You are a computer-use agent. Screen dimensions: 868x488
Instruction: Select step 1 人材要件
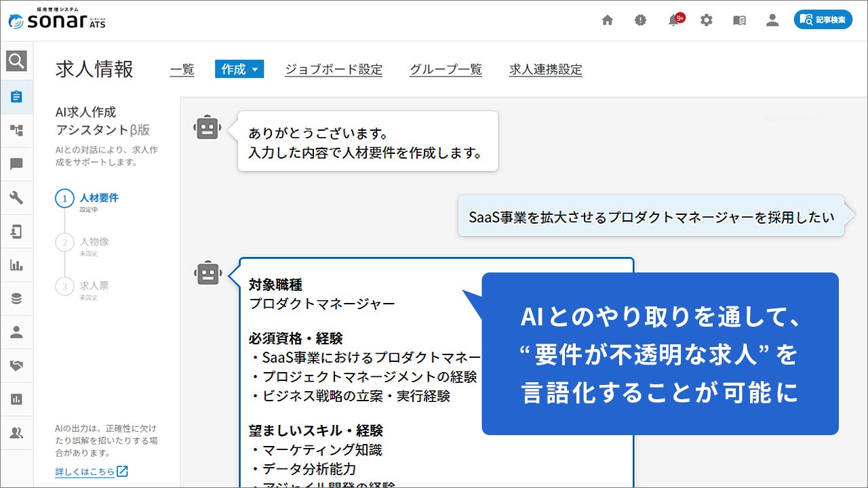click(88, 199)
